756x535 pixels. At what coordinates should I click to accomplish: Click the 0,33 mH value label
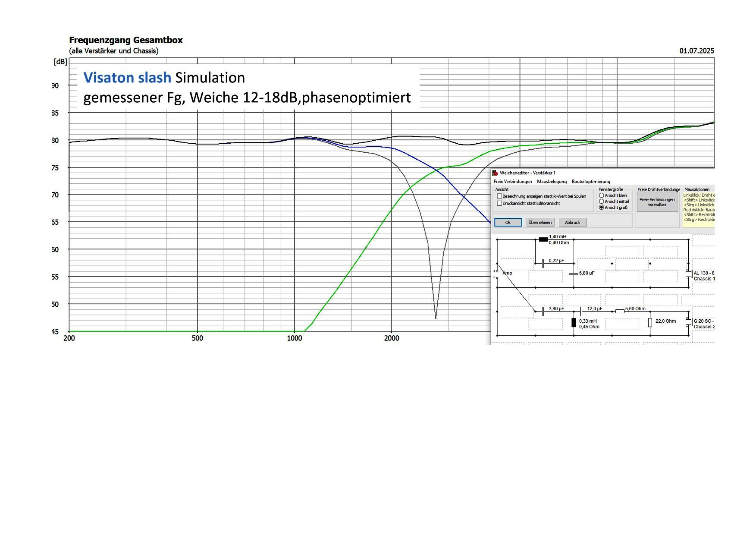pyautogui.click(x=588, y=321)
